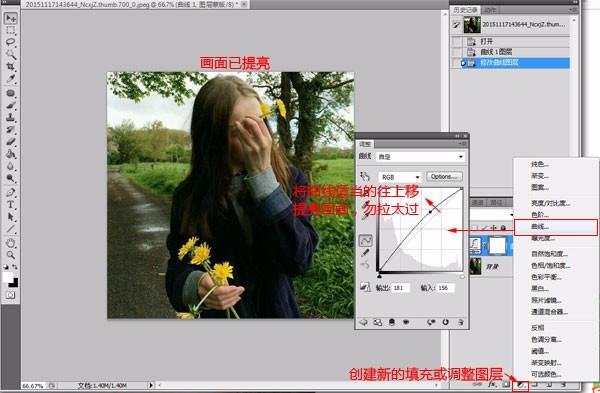Swap foreground and background colors
The image size is (600, 393).
[15, 267]
